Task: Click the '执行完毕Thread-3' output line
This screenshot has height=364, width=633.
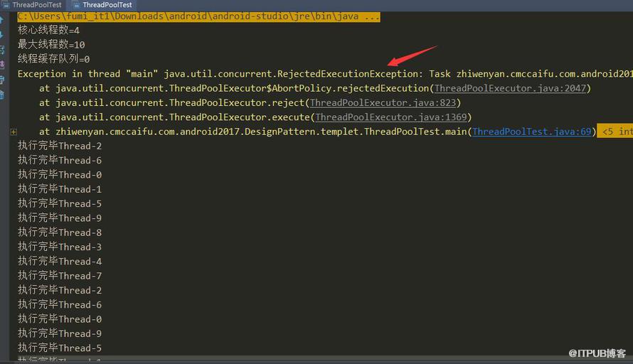Action: (x=60, y=247)
